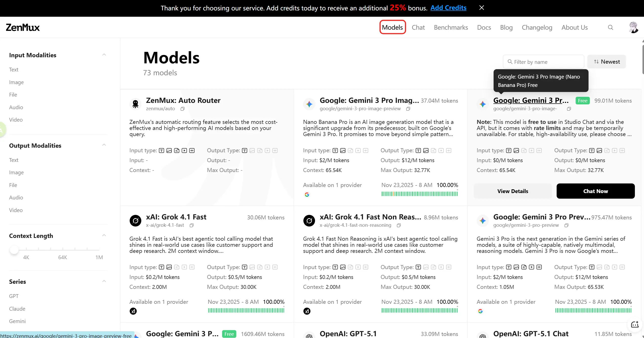
Task: Open the user profile avatar
Action: click(633, 27)
